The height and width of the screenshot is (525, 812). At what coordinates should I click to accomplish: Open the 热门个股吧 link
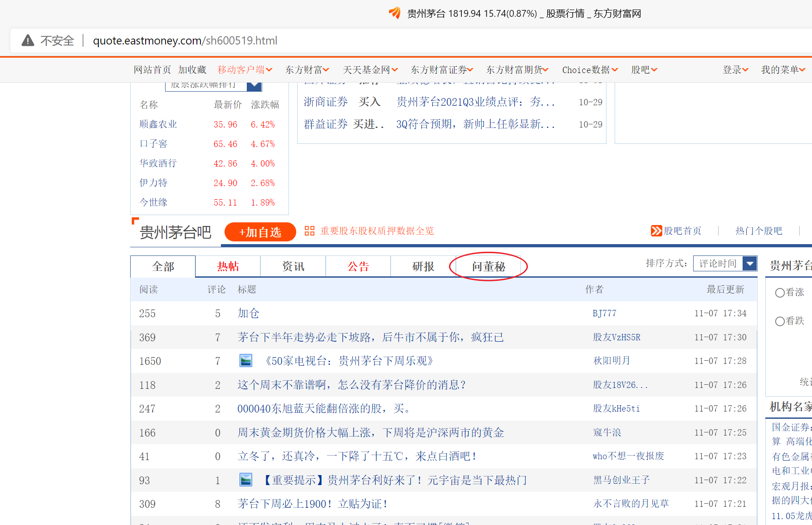[759, 231]
